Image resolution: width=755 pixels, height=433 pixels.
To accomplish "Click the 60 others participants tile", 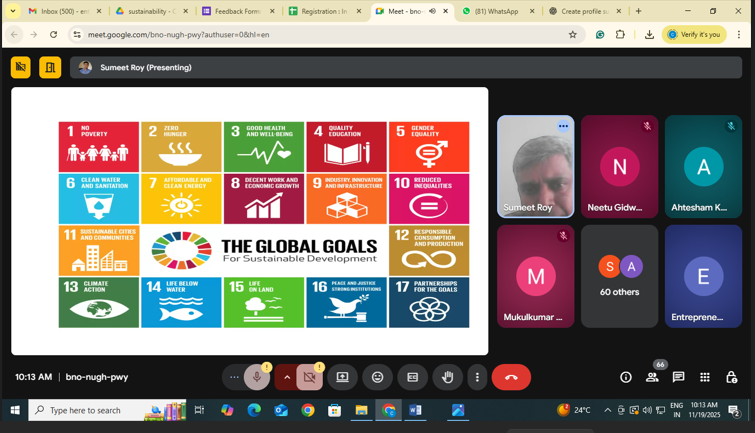I will 619,276.
